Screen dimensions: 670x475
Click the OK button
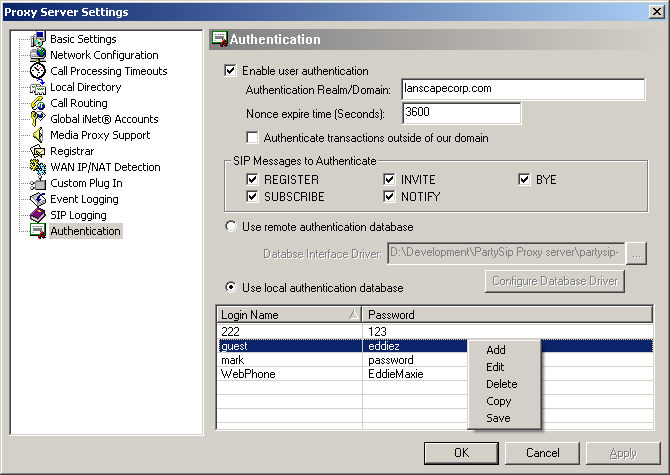point(461,453)
